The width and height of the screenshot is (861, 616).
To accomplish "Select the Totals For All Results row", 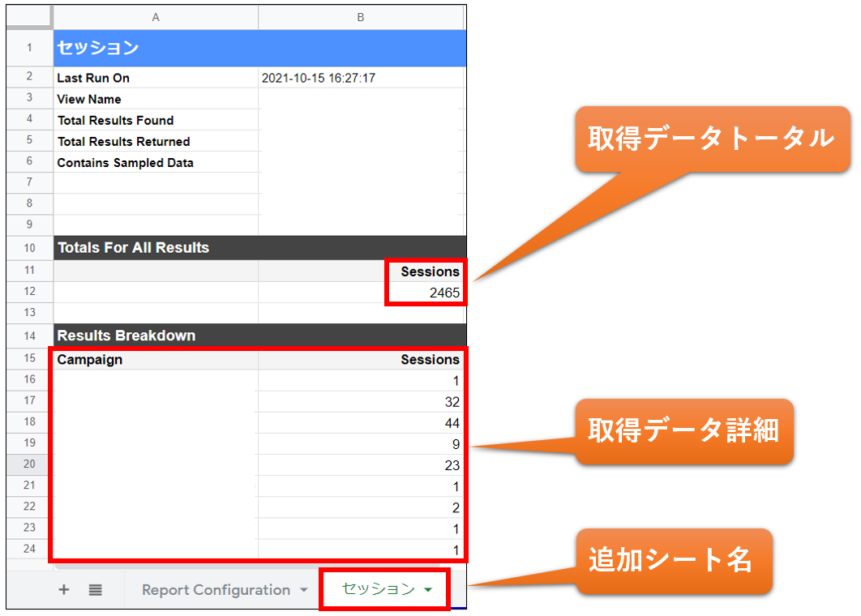I will 259,247.
